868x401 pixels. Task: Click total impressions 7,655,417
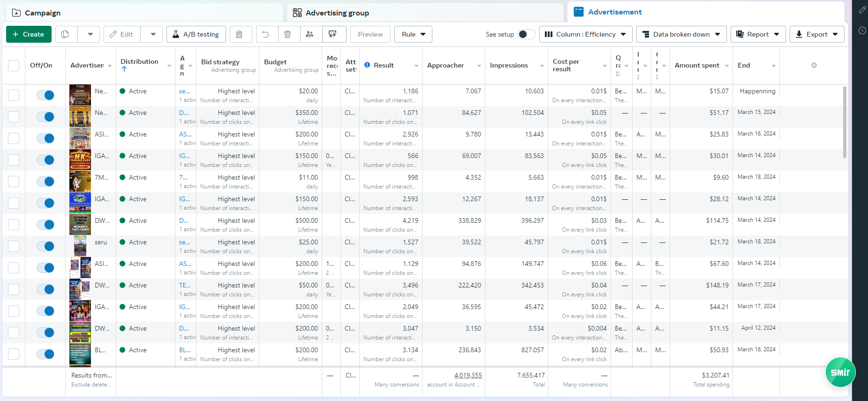(x=531, y=375)
